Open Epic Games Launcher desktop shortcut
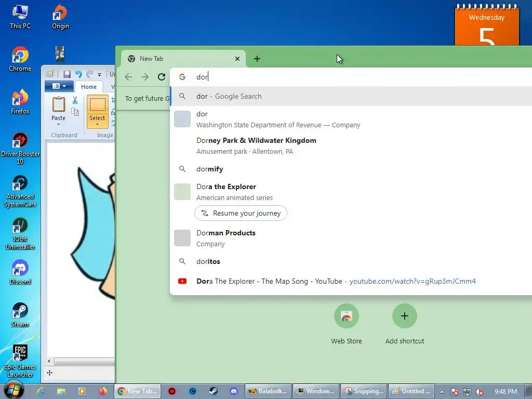 coord(20,361)
